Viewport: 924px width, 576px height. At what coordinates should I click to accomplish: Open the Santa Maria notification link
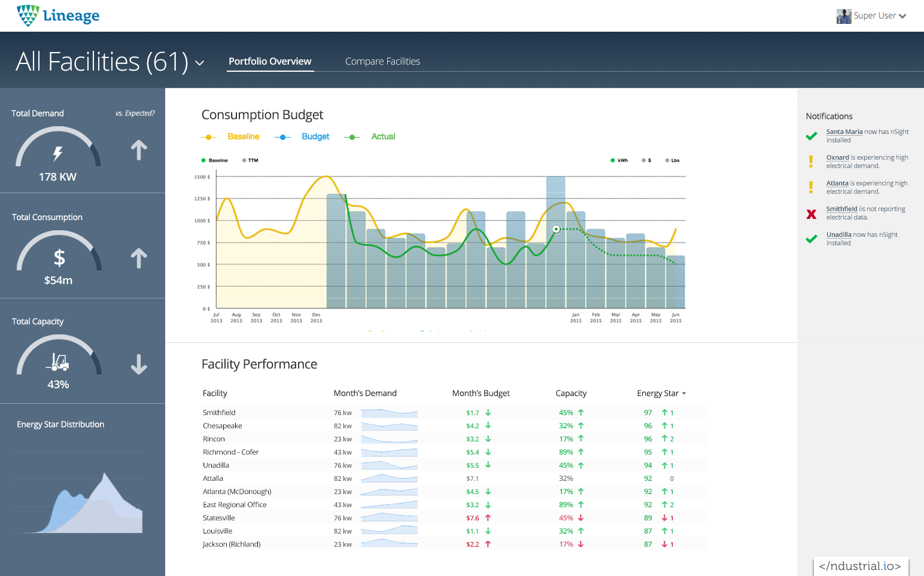tap(844, 132)
